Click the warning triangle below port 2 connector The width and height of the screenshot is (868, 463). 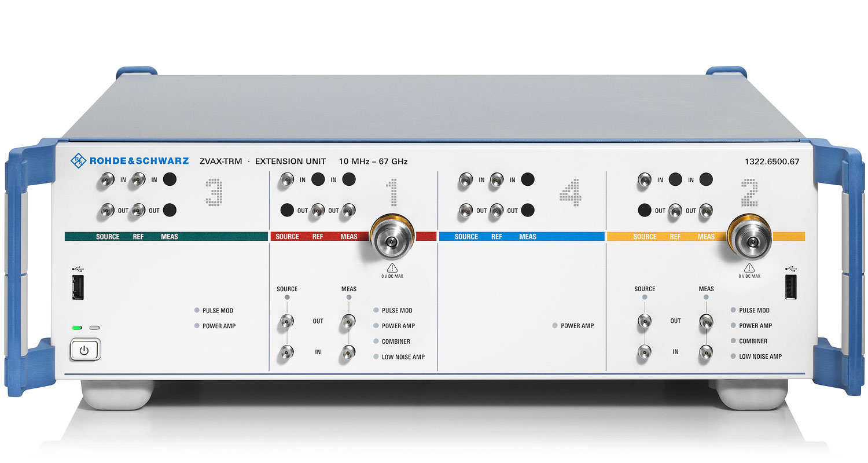[x=750, y=268]
